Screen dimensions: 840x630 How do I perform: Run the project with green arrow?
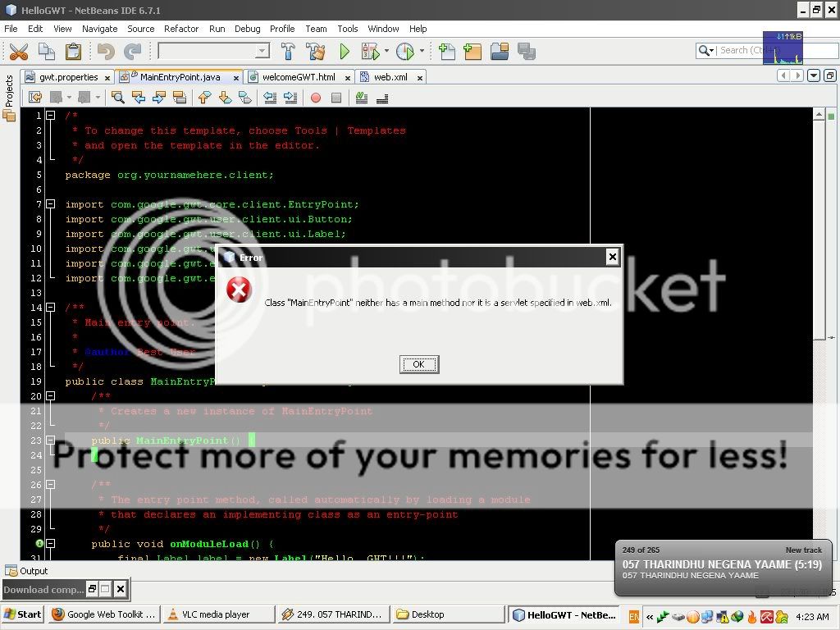point(345,52)
